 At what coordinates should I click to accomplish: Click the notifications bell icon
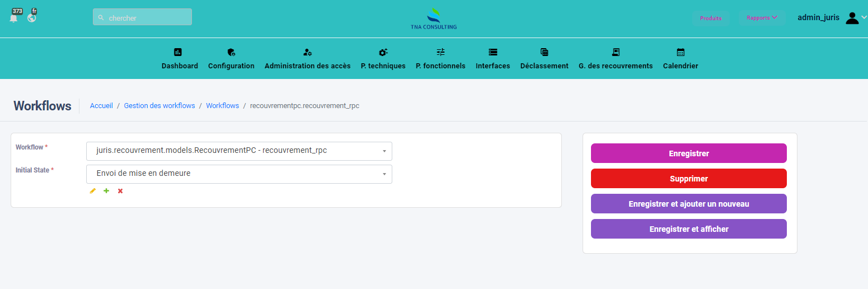13,18
